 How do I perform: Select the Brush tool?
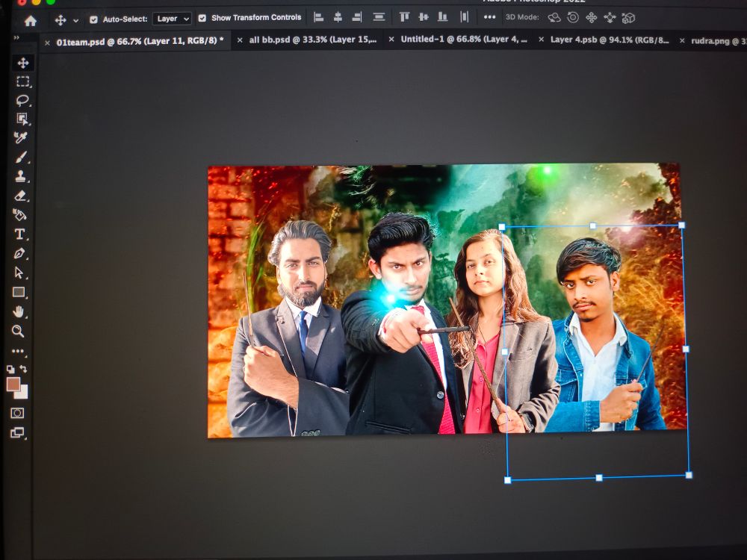[20, 157]
